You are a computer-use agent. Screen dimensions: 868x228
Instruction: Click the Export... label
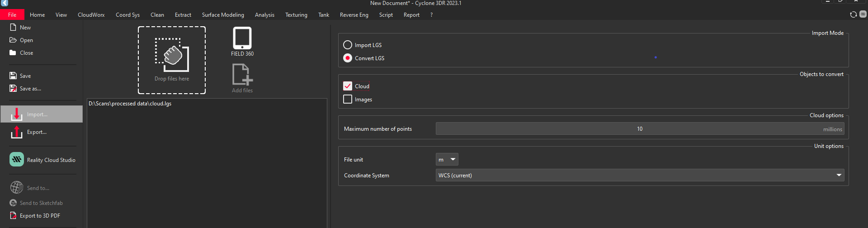(37, 132)
